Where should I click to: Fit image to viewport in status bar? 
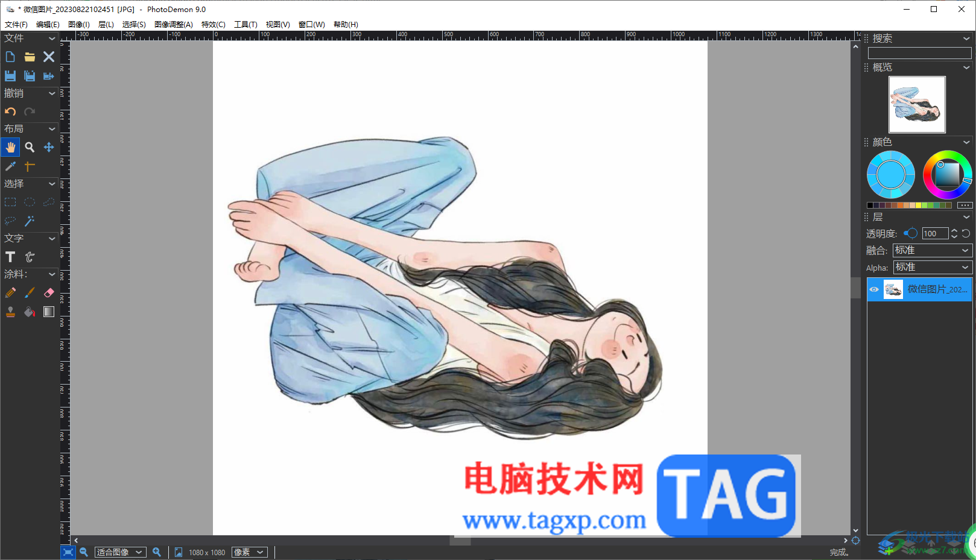click(x=68, y=552)
